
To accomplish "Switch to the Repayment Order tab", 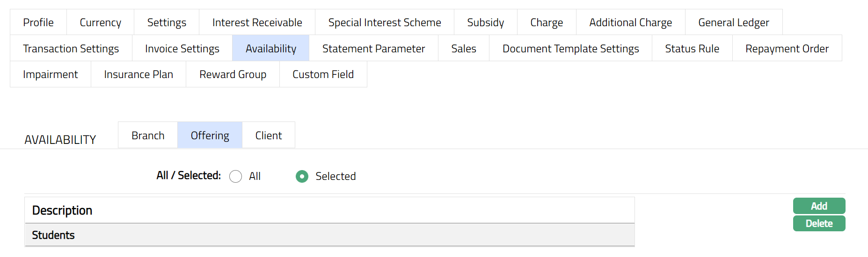I will click(787, 49).
